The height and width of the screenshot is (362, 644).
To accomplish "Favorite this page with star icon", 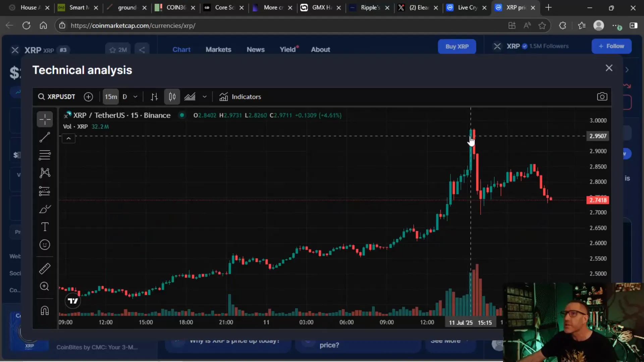I will (x=542, y=25).
